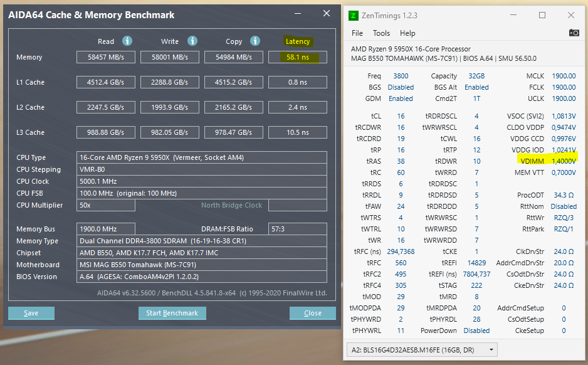
Task: Close the AIDA64 benchmark window
Action: point(327,14)
